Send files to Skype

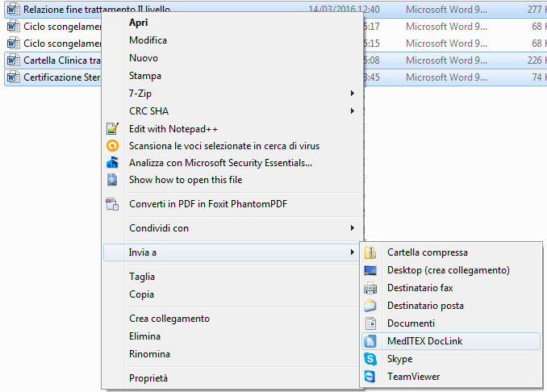pyautogui.click(x=400, y=359)
